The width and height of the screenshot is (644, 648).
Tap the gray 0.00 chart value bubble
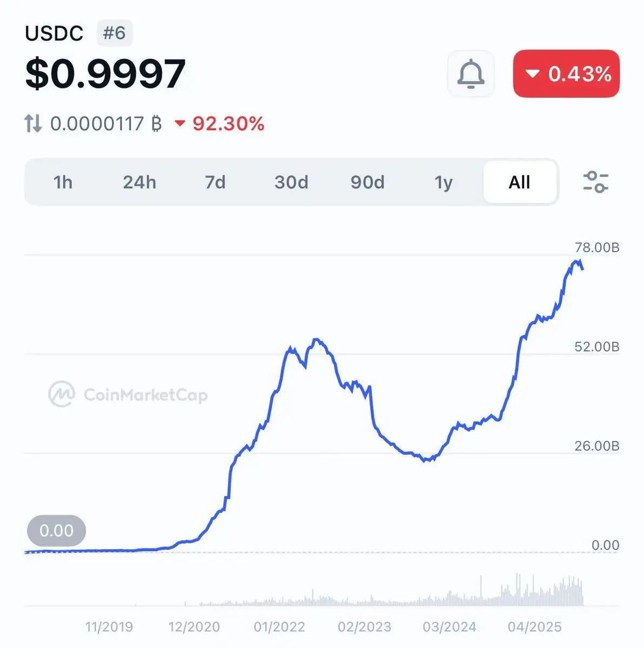tap(56, 530)
